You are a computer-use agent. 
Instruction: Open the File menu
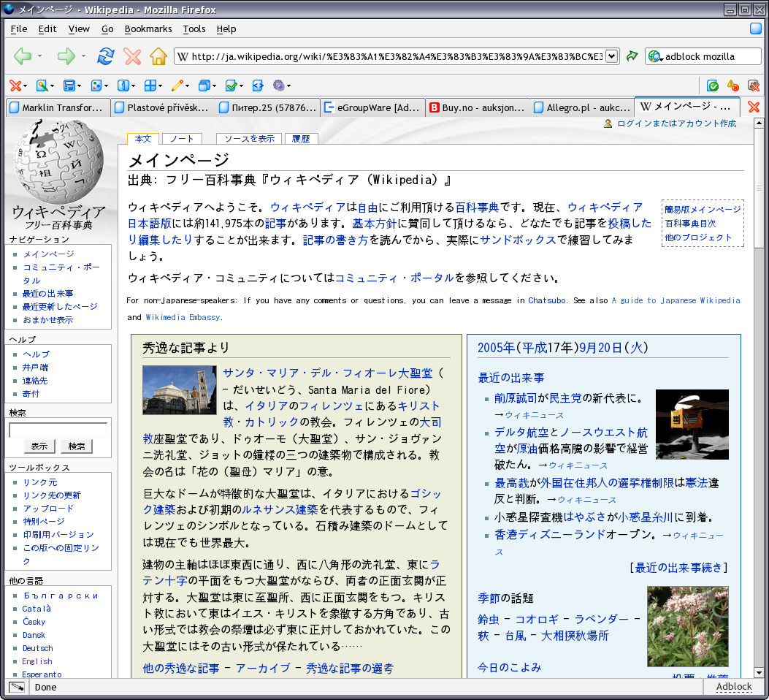(x=19, y=29)
